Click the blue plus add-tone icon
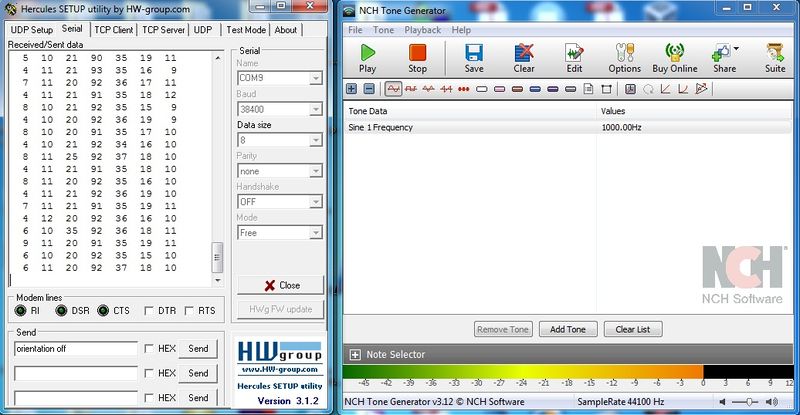 (352, 89)
